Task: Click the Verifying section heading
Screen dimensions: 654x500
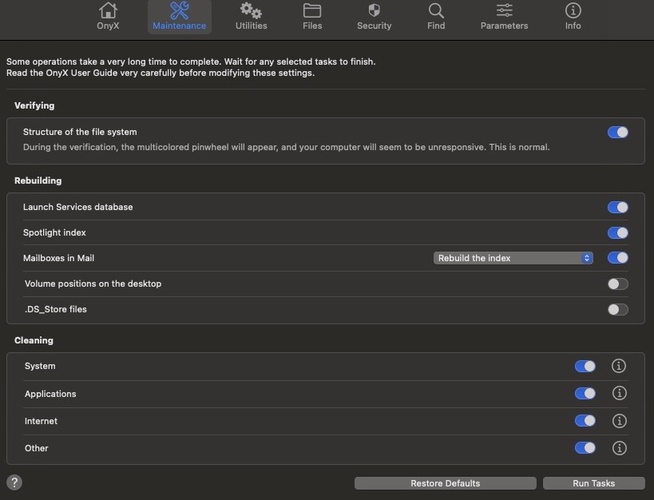Action: pyautogui.click(x=34, y=106)
